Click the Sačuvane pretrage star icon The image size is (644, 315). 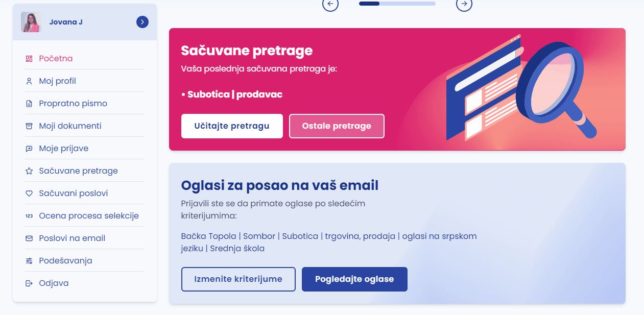[x=29, y=171]
